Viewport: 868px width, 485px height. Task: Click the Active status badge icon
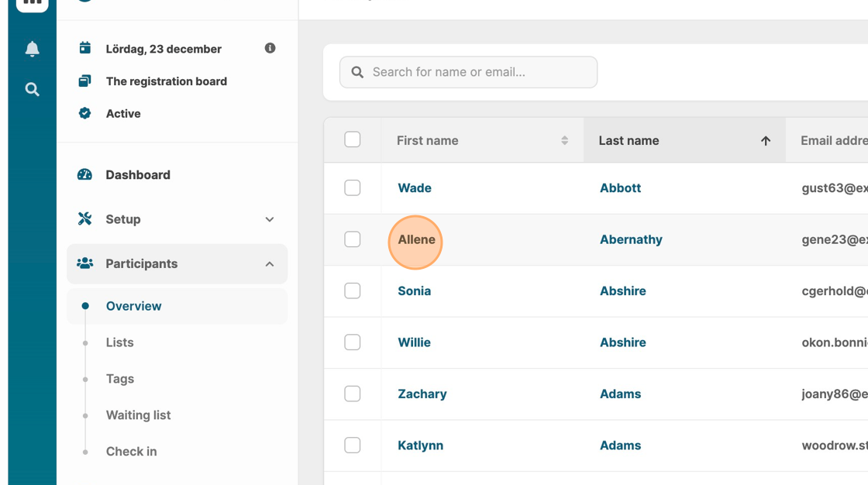tap(85, 113)
